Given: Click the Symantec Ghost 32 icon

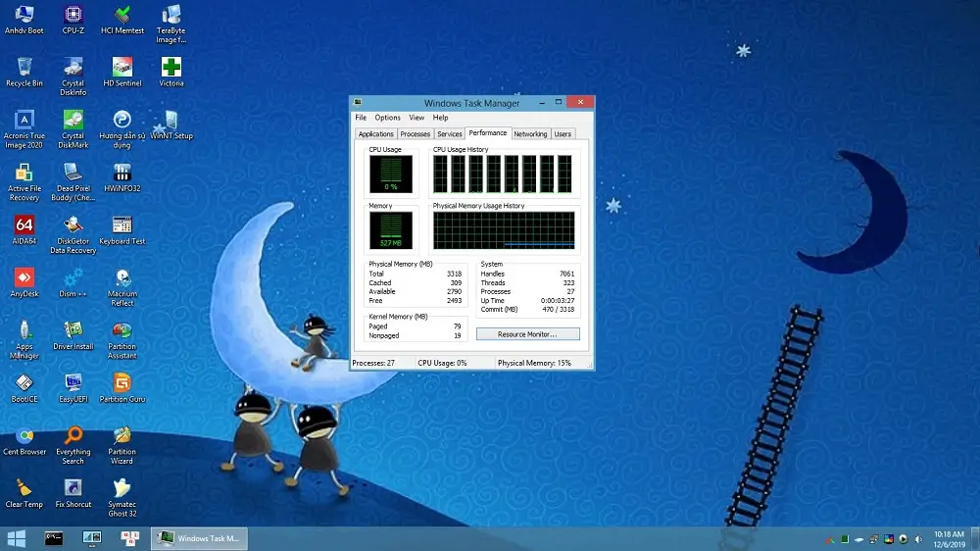Looking at the screenshot, I should (x=122, y=489).
